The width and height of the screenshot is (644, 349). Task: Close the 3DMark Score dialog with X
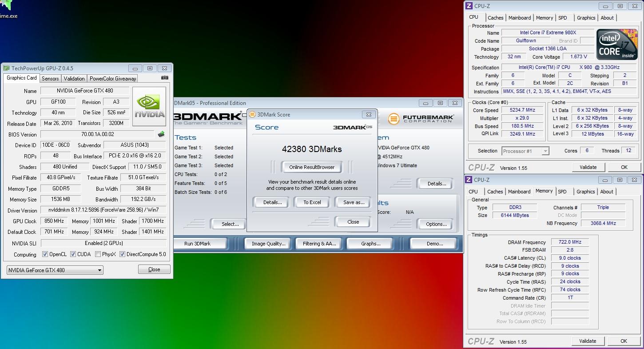[x=368, y=114]
